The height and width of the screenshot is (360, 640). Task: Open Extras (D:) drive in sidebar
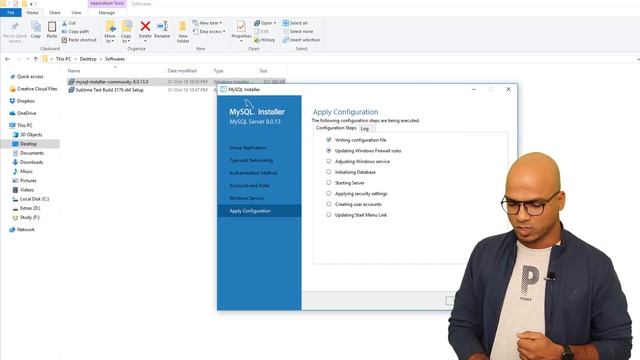[30, 208]
